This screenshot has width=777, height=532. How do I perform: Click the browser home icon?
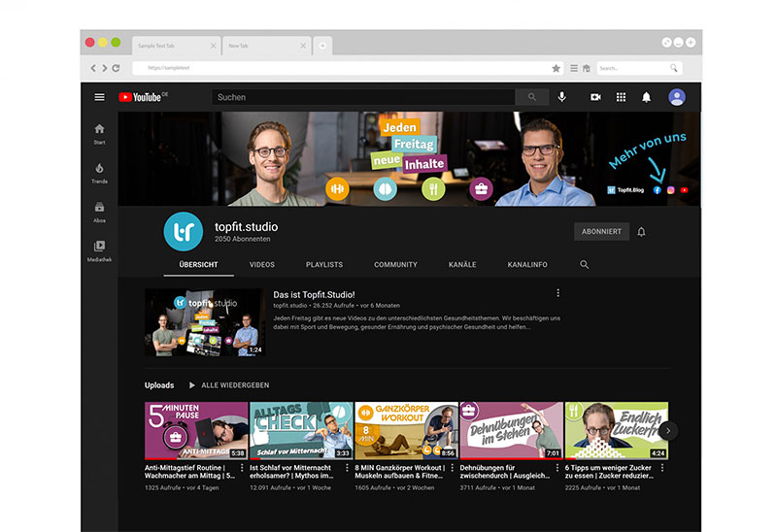click(x=587, y=68)
